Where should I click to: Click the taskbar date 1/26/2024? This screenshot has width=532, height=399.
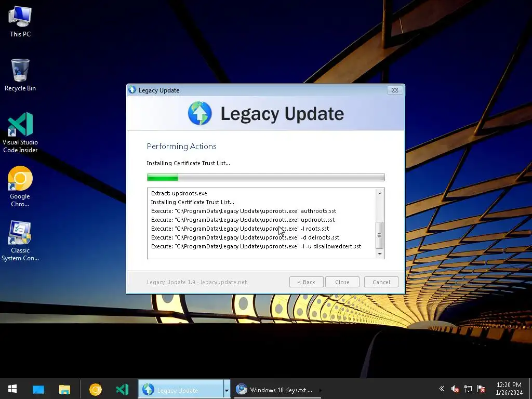click(509, 393)
